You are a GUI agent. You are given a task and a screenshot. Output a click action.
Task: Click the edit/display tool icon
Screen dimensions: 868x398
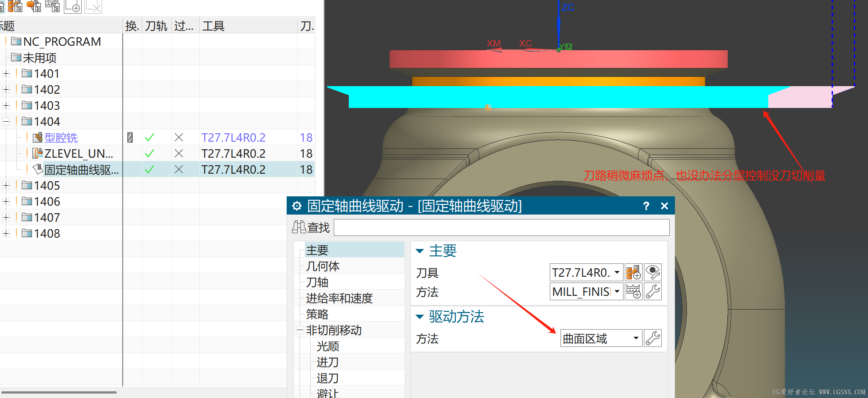[x=653, y=272]
